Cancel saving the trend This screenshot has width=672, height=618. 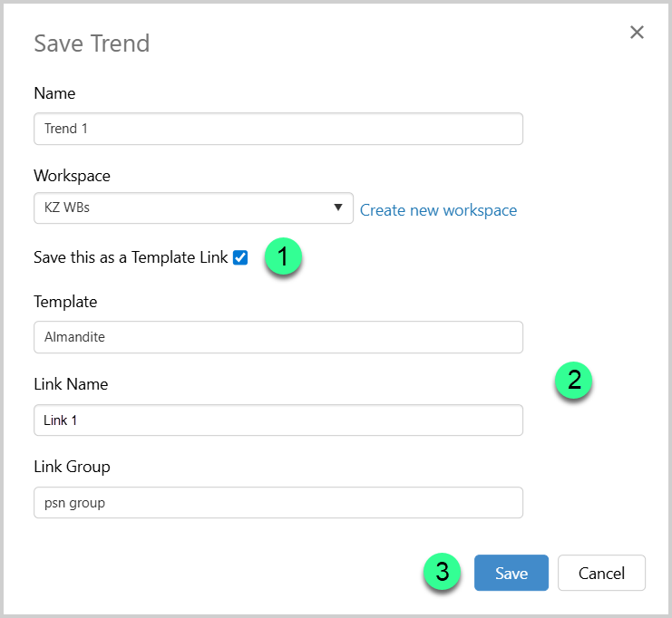click(x=601, y=573)
